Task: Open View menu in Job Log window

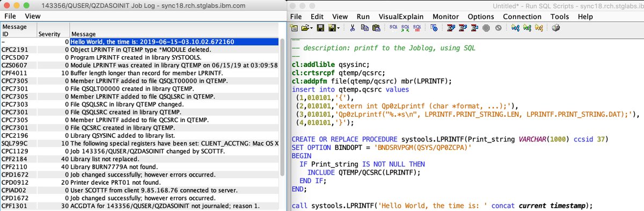Action: click(x=33, y=16)
